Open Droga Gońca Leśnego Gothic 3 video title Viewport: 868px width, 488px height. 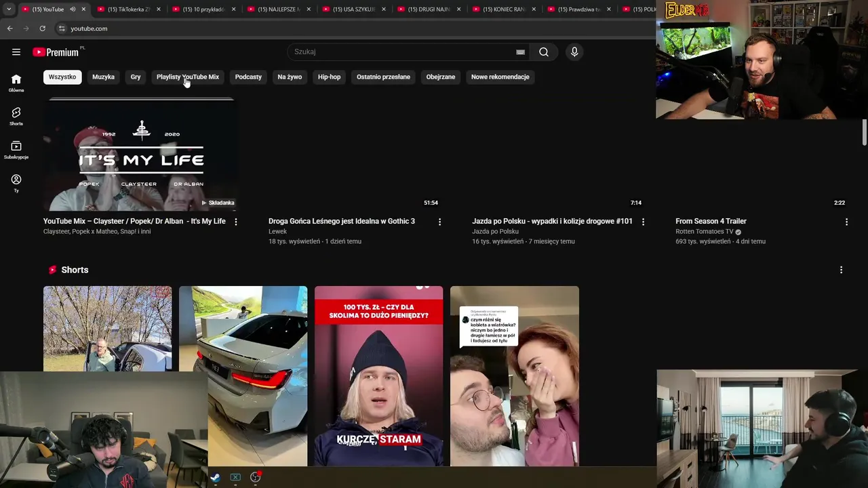(x=342, y=221)
